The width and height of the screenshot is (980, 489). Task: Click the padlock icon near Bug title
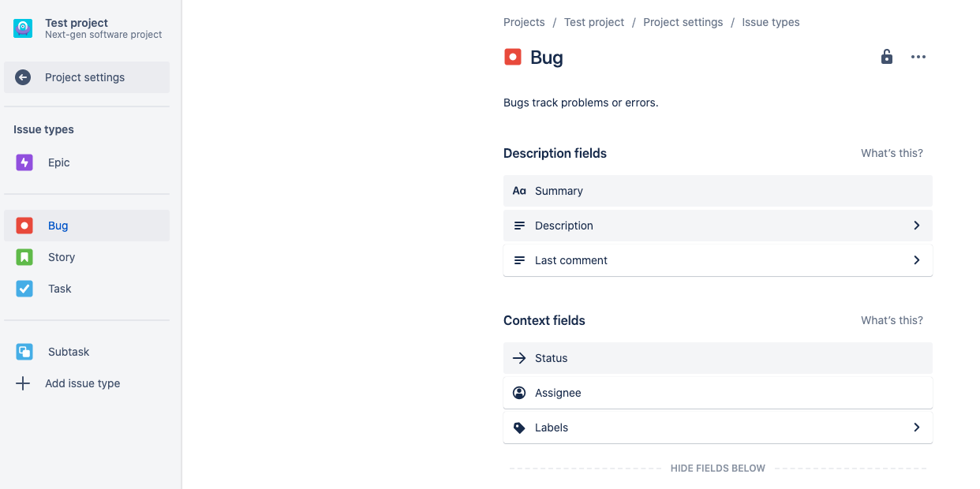click(886, 56)
